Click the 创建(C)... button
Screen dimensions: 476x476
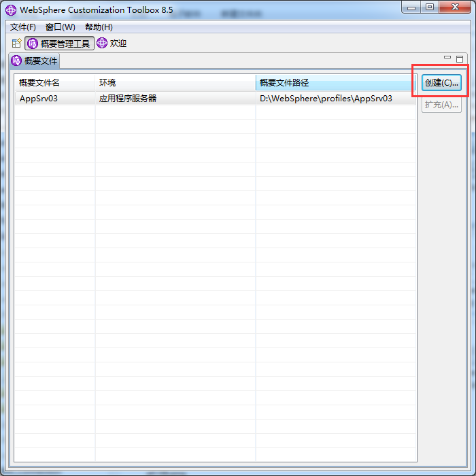click(441, 82)
